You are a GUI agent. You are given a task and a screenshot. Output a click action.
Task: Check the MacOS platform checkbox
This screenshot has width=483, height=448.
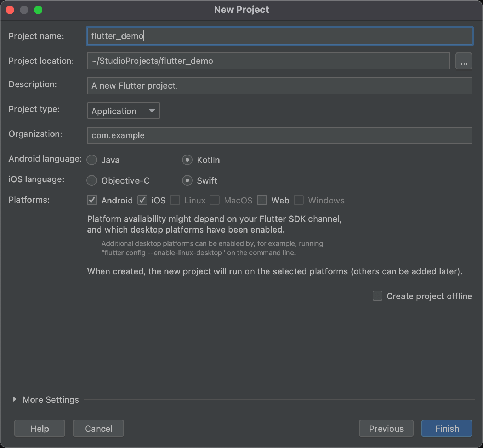(215, 200)
